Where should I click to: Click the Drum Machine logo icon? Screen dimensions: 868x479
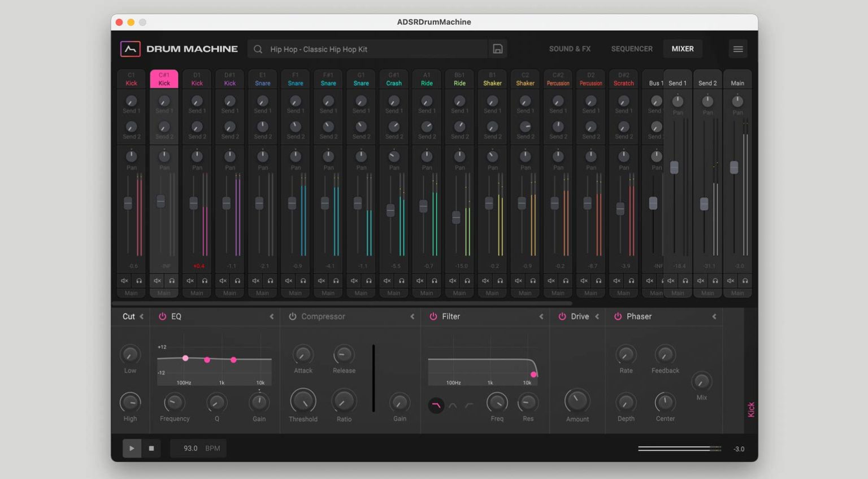130,49
